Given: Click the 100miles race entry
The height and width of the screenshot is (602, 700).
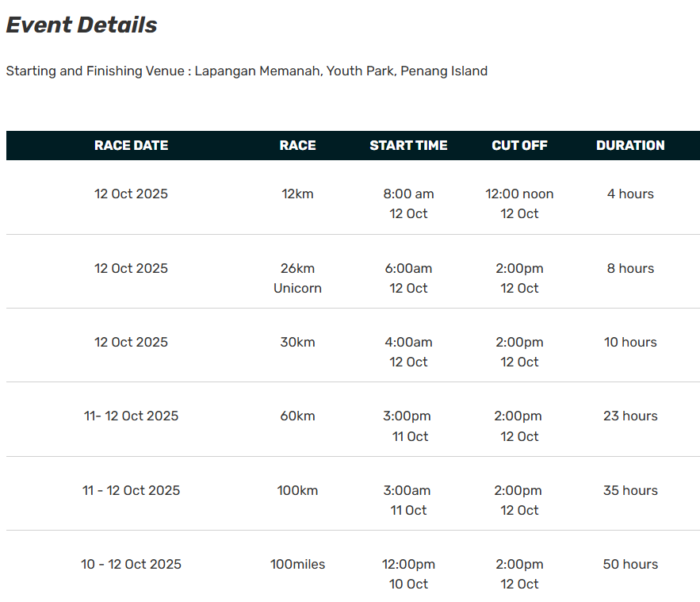Looking at the screenshot, I should pos(297,565).
